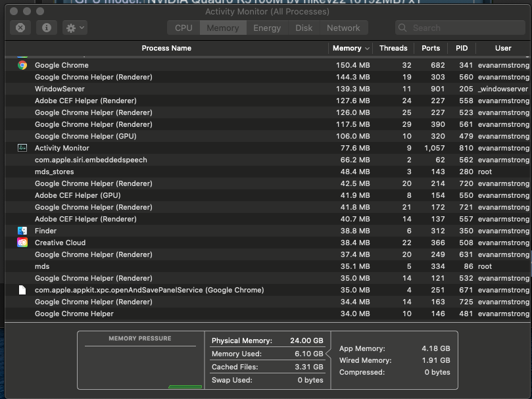
Task: Click the Compressed 0 bytes entry
Action: 395,372
